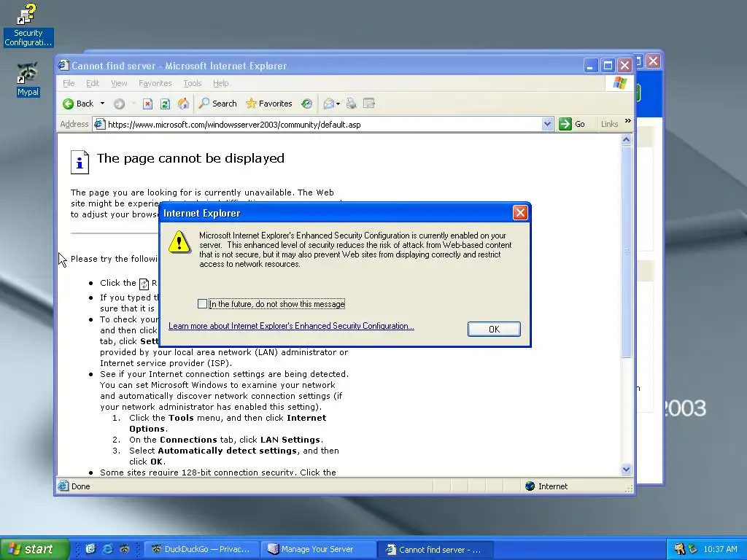Click the green Go button

click(x=572, y=124)
